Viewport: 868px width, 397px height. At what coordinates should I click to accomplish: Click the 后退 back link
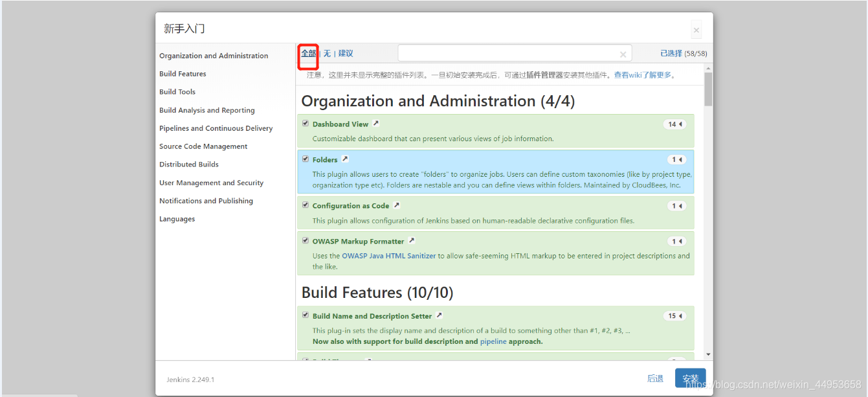655,378
